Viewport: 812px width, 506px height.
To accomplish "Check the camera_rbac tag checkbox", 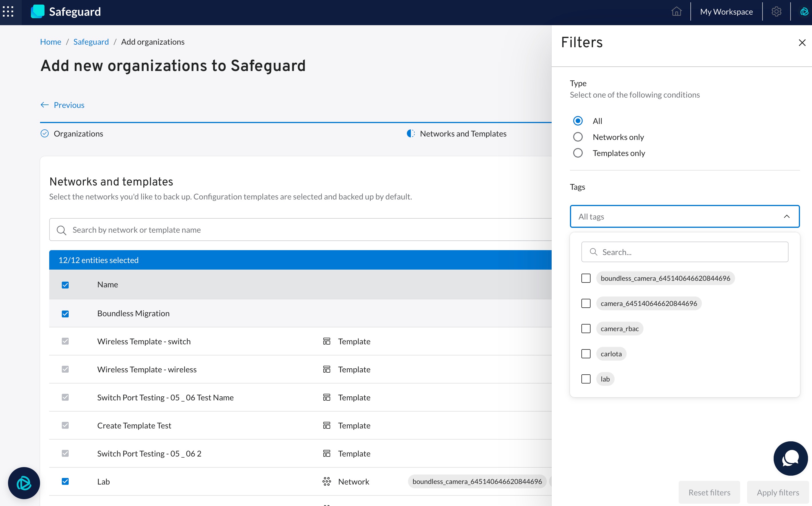I will [x=586, y=329].
